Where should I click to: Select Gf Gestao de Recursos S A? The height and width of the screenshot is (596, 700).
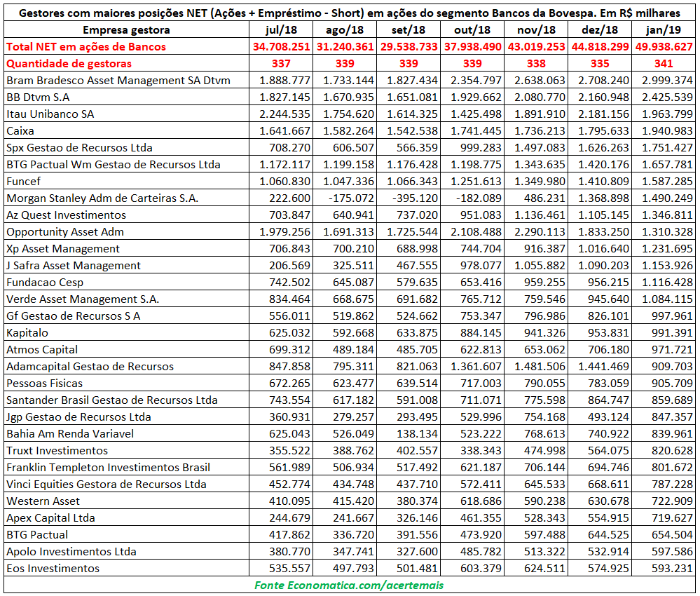[73, 316]
